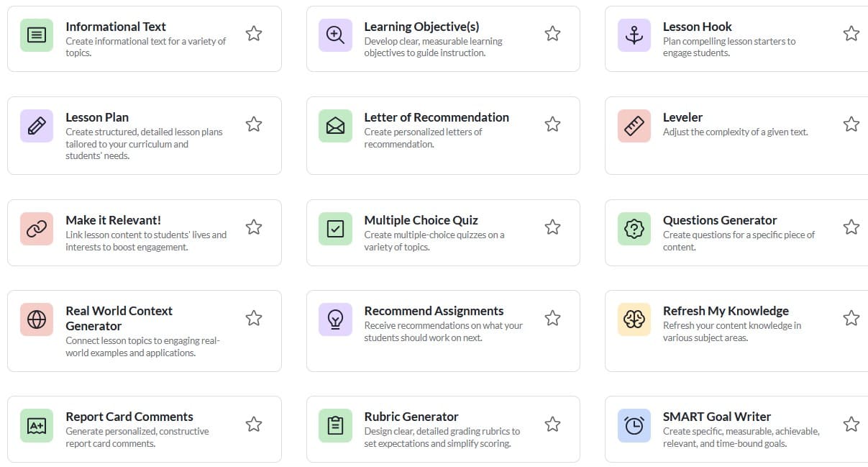The width and height of the screenshot is (868, 467).
Task: Click the Learning Objectives magnifier icon
Action: point(335,35)
